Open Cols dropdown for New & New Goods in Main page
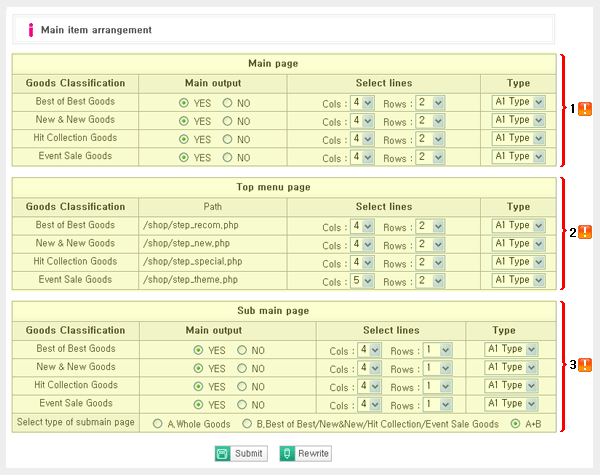Screen dimensions: 600x475 point(361,121)
